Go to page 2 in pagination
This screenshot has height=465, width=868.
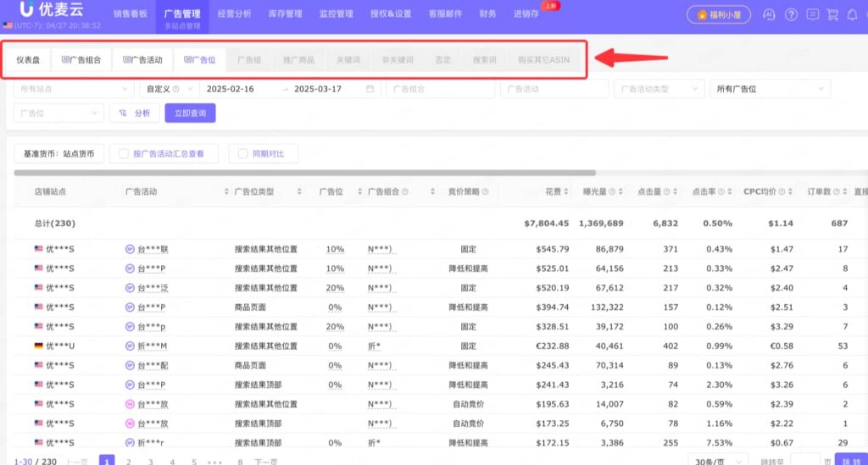[129, 461]
